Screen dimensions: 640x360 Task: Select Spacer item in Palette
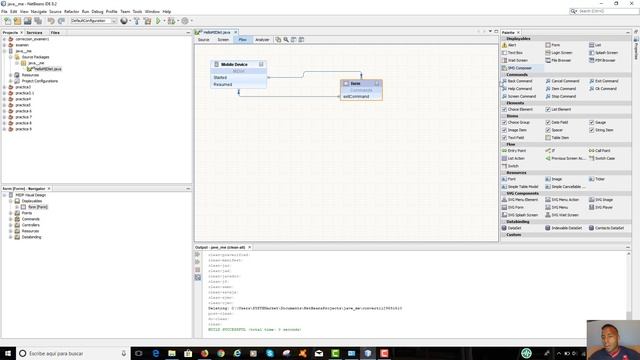(x=554, y=130)
